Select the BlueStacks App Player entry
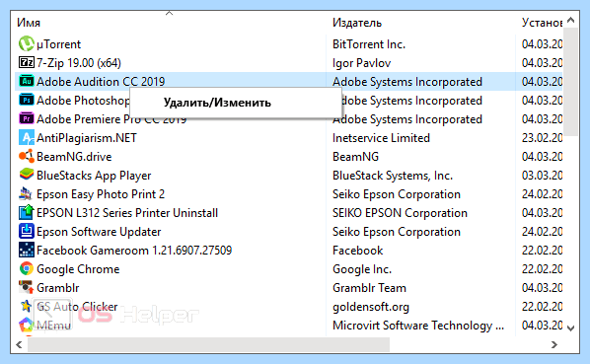 point(94,176)
